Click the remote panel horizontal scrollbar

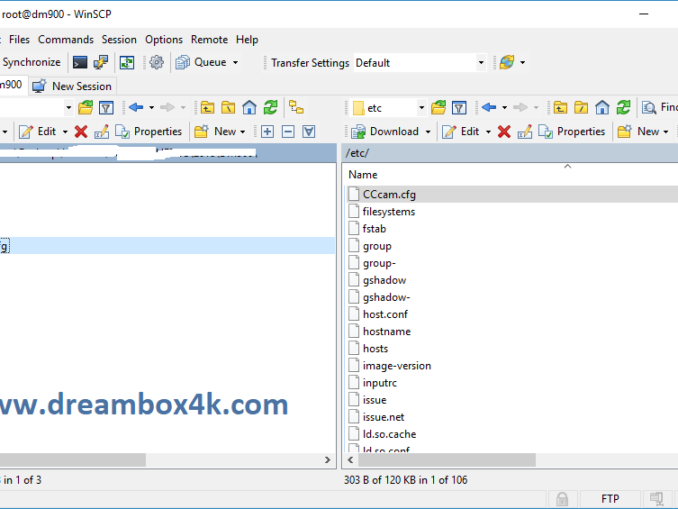coord(447,460)
